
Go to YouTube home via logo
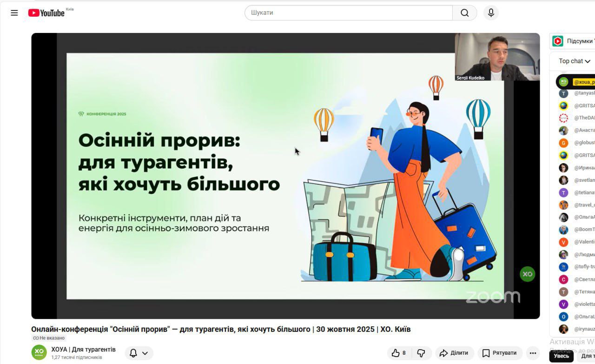46,13
